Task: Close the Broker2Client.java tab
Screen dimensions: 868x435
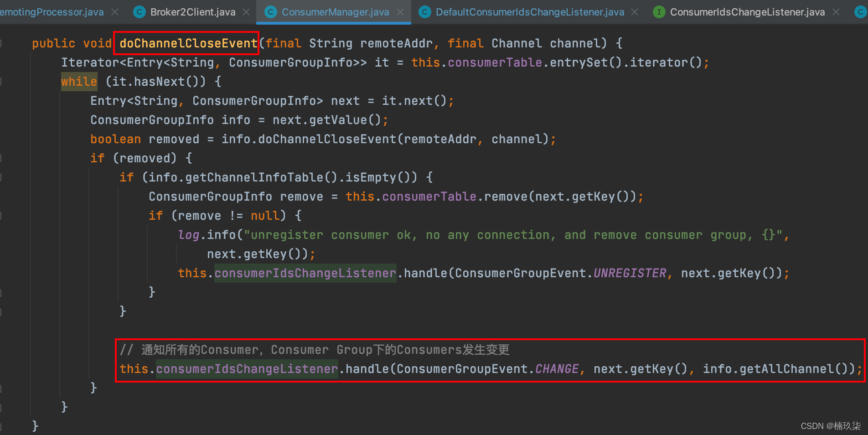Action: pyautogui.click(x=246, y=12)
